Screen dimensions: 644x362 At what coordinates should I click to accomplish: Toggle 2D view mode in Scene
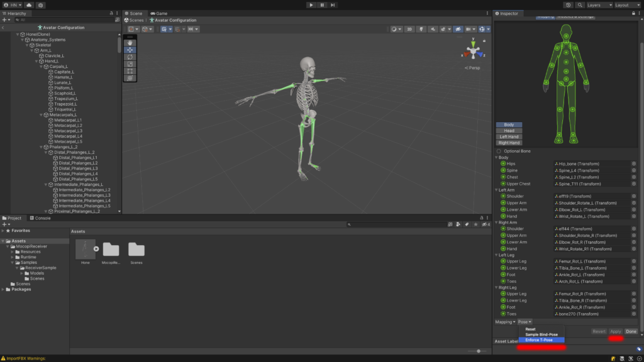[x=409, y=29]
